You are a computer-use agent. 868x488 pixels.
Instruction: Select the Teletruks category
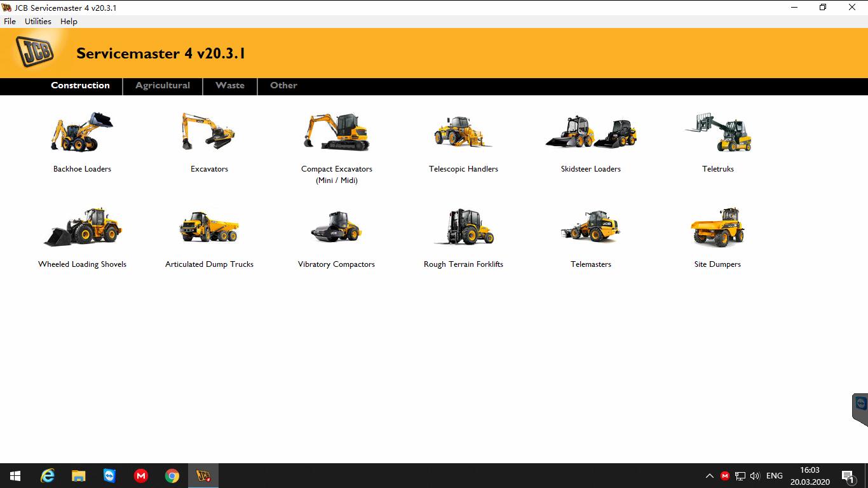[717, 133]
